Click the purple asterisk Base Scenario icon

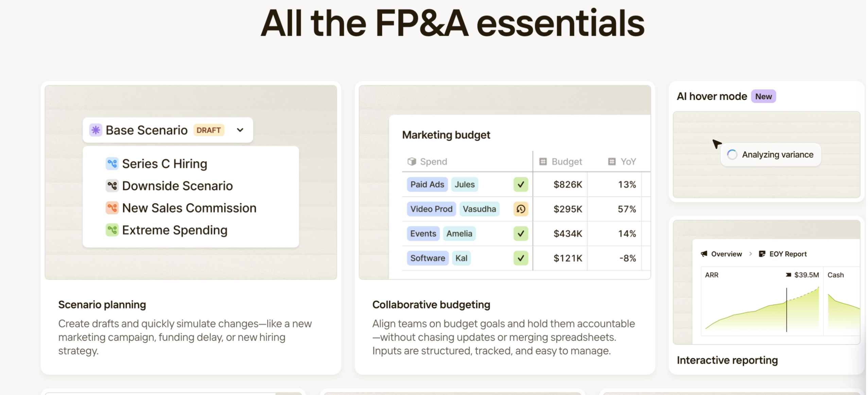click(x=96, y=130)
